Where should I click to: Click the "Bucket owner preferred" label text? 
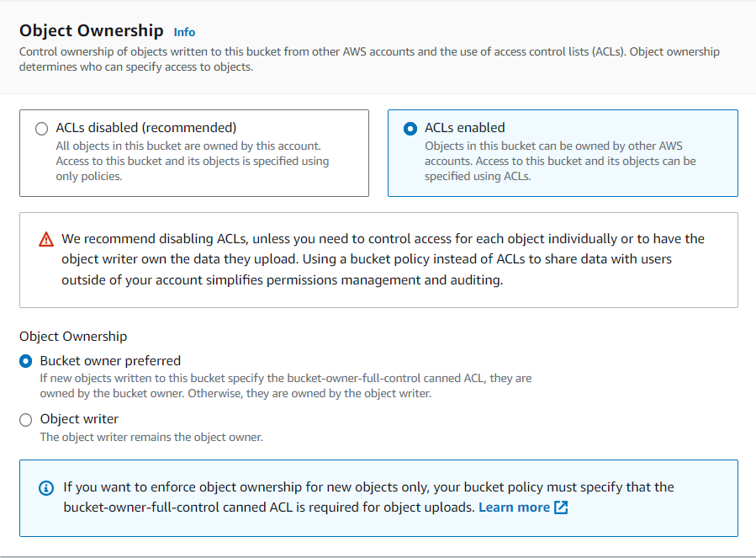click(110, 360)
